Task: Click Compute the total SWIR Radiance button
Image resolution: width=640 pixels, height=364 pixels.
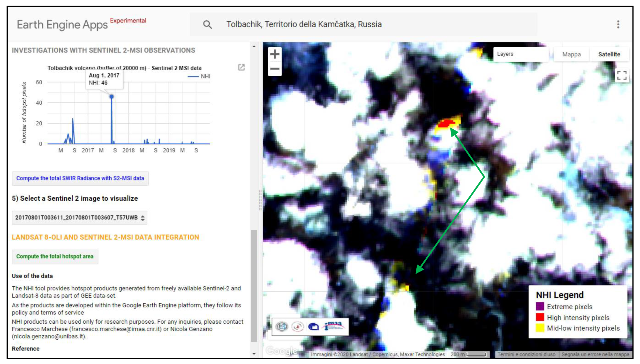Action: [x=80, y=178]
